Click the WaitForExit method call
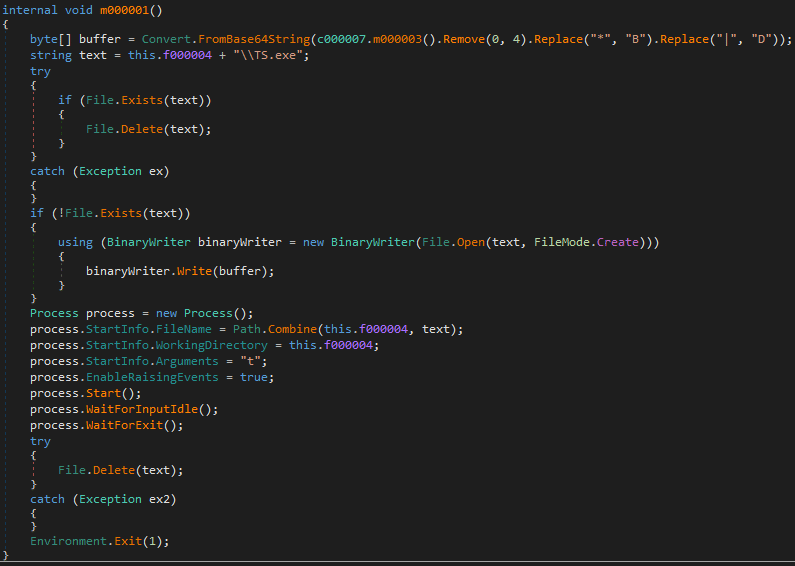Viewport: 795px width, 566px height. click(x=124, y=425)
